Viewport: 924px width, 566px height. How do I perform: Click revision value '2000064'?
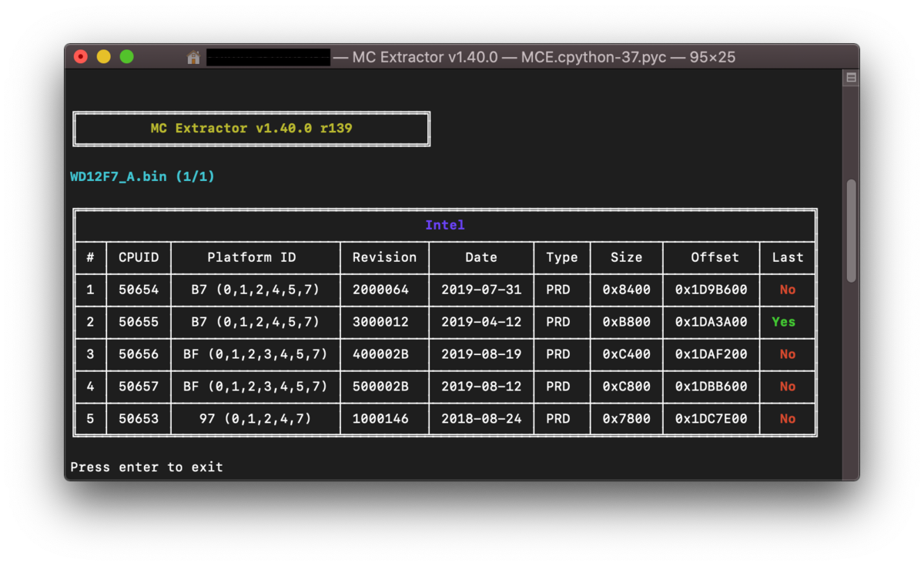[x=381, y=290]
